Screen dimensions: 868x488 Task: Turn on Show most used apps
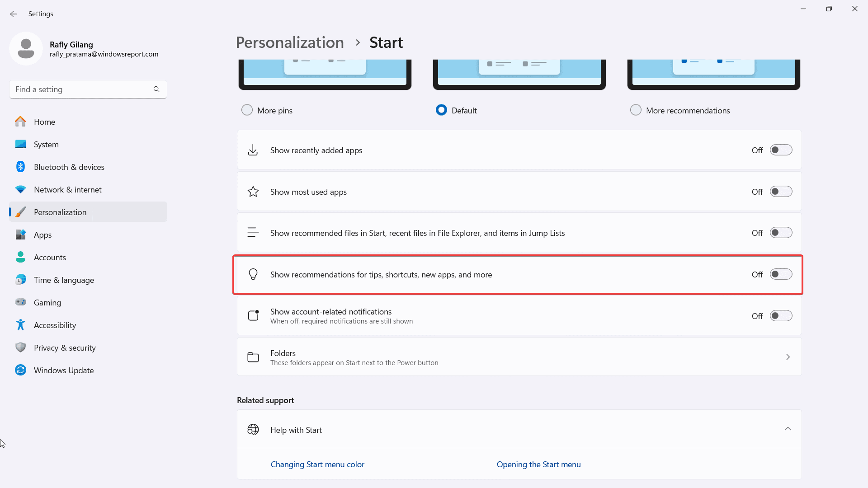click(781, 191)
